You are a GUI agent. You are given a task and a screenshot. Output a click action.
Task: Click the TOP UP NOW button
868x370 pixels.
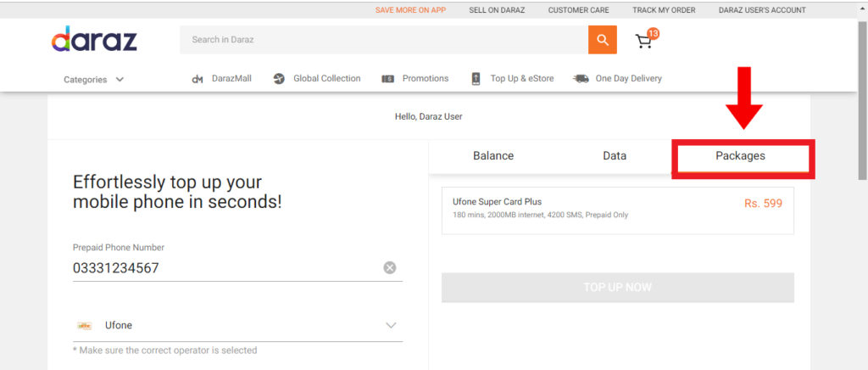tap(618, 288)
